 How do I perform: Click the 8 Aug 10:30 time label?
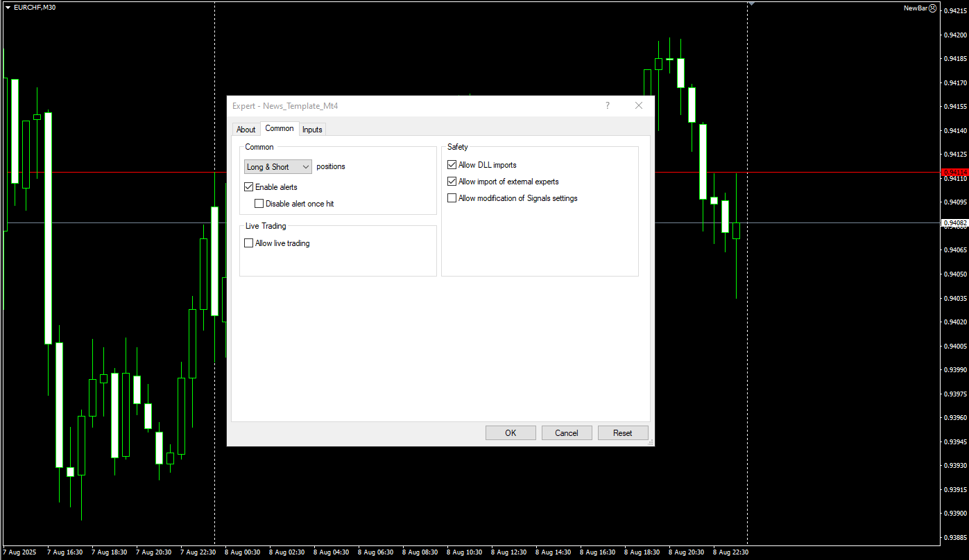[464, 552]
